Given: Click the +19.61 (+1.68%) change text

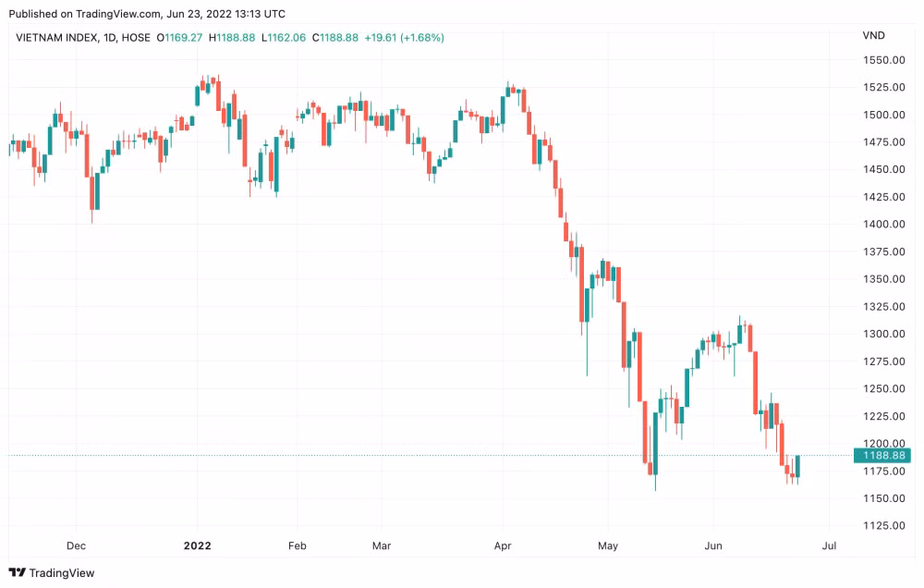Looking at the screenshot, I should tap(405, 38).
